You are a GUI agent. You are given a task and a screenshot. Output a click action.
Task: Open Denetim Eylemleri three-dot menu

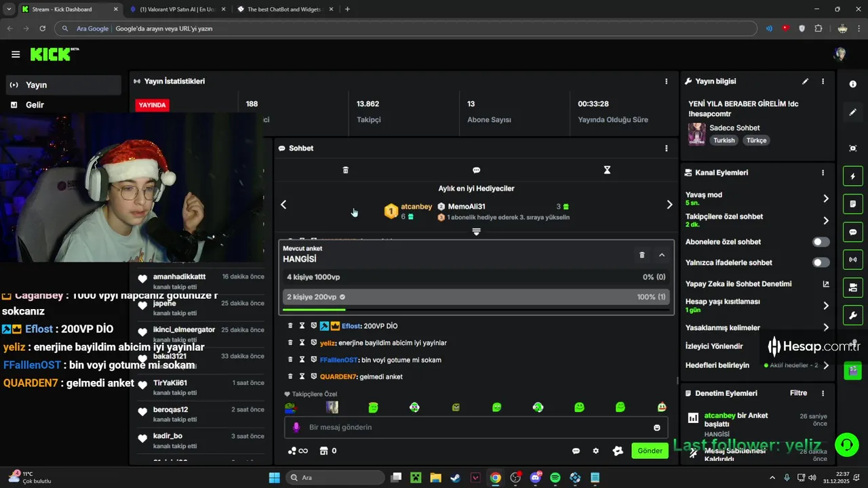tap(823, 393)
